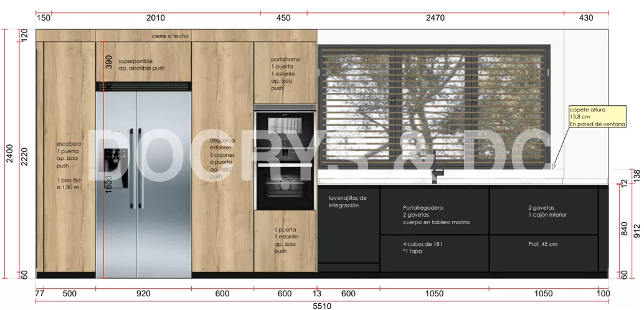Select the 2470 top dimension

pyautogui.click(x=435, y=18)
